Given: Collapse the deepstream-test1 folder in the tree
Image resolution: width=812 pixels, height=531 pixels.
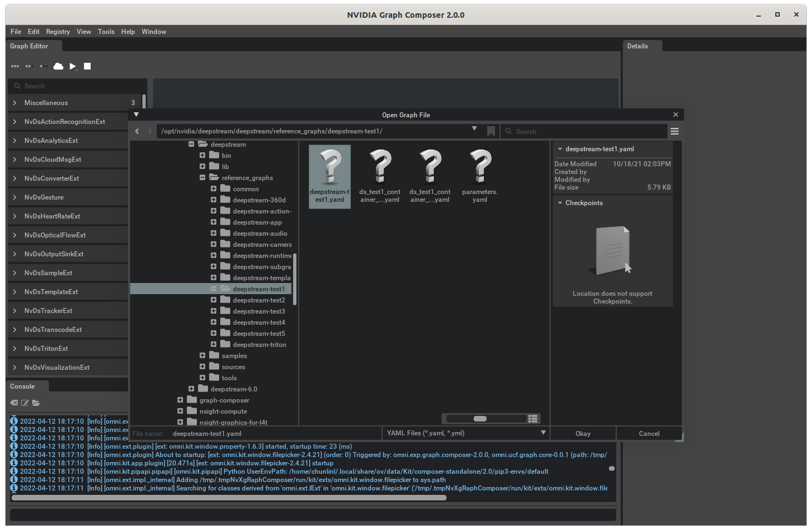Looking at the screenshot, I should [214, 289].
